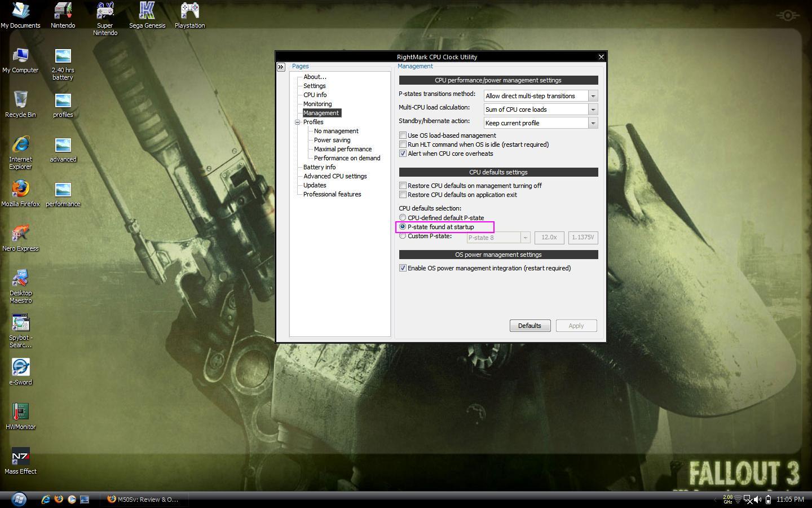Screen dimensions: 812x508
Task: Select the Recycle Bin icon
Action: pos(20,104)
